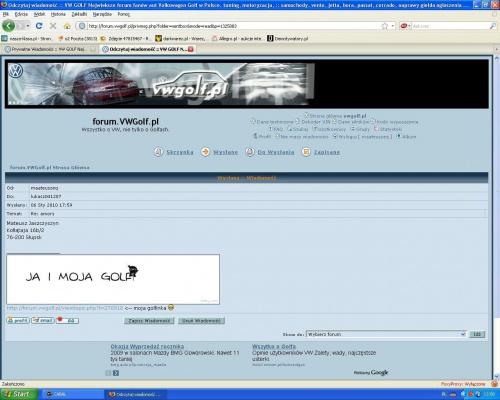Image resolution: width=500 pixels, height=400 pixels.
Task: Open the Zapisane saved messages icon
Action: tap(306, 152)
